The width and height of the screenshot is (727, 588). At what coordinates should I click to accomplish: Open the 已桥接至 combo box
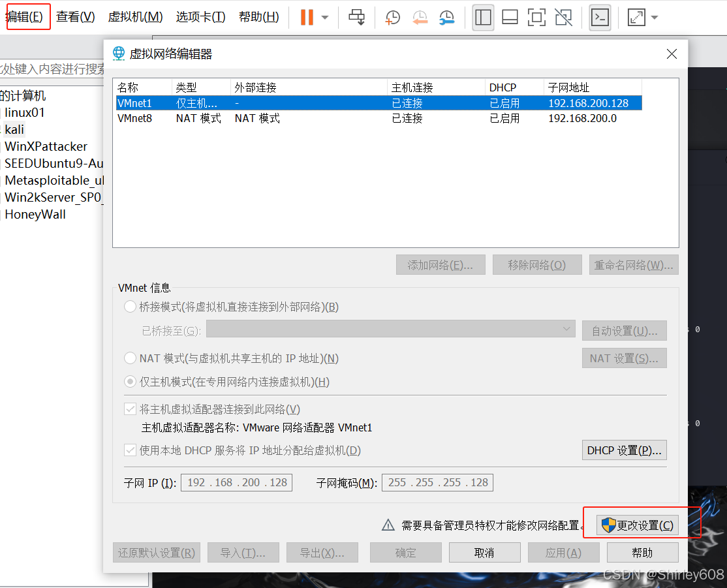point(391,330)
